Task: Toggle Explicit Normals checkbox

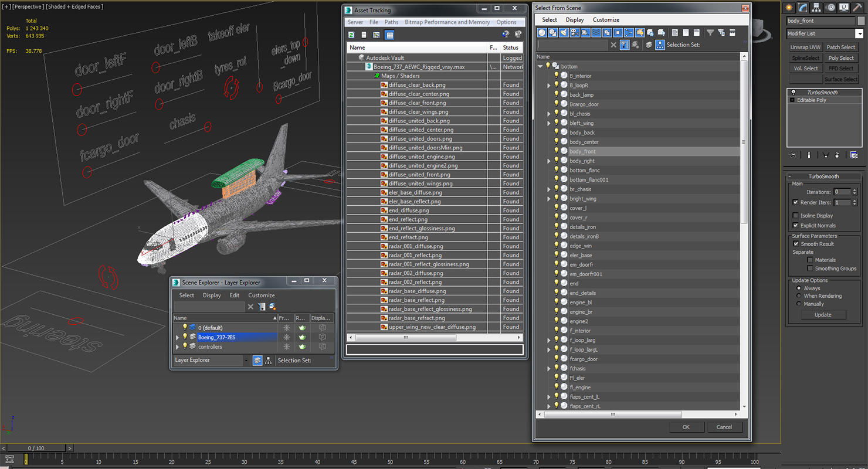Action: [x=795, y=225]
